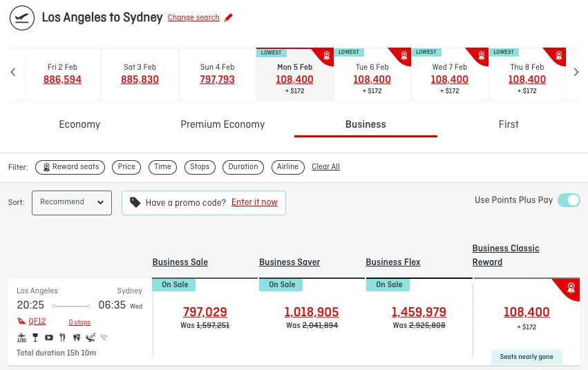Click Clear All filters link
Viewport: 588px width, 370px height.
pos(326,166)
